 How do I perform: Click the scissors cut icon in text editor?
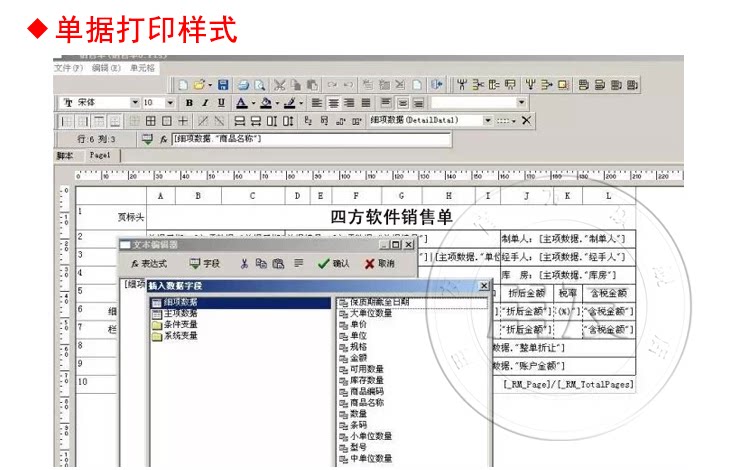(244, 263)
